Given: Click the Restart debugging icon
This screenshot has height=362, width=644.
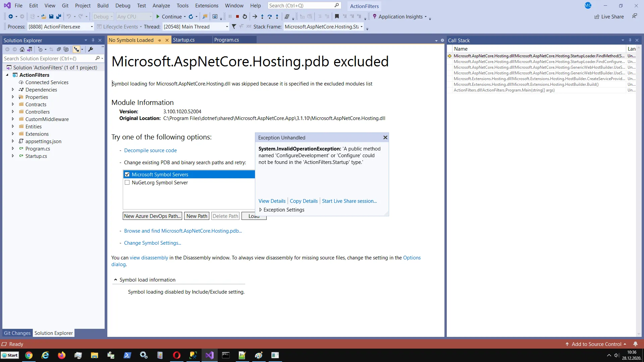Looking at the screenshot, I should (x=245, y=16).
